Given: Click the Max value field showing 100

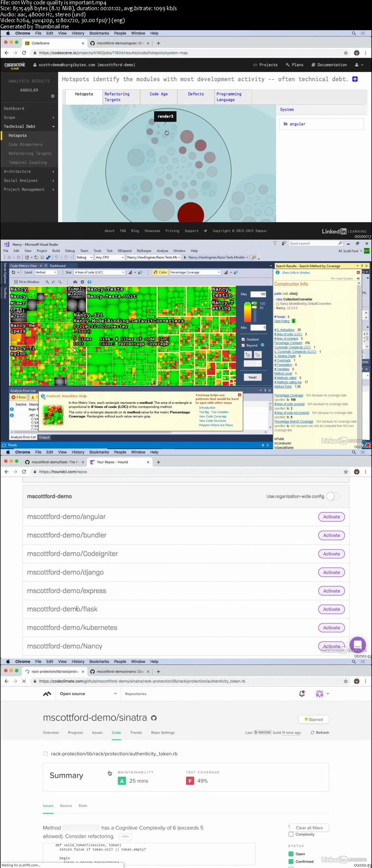Looking at the screenshot, I should (x=258, y=294).
